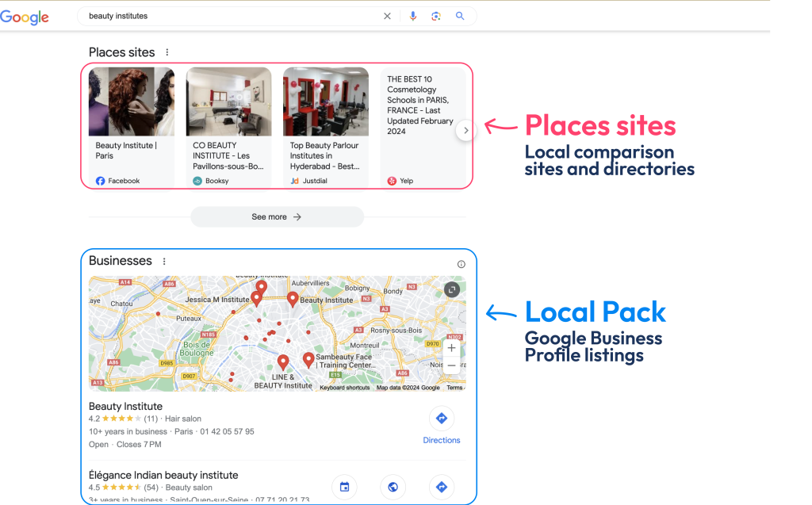Click "Top Beauty Parlour Institutes in Hyderabad" title
The image size is (812, 505).
click(324, 156)
